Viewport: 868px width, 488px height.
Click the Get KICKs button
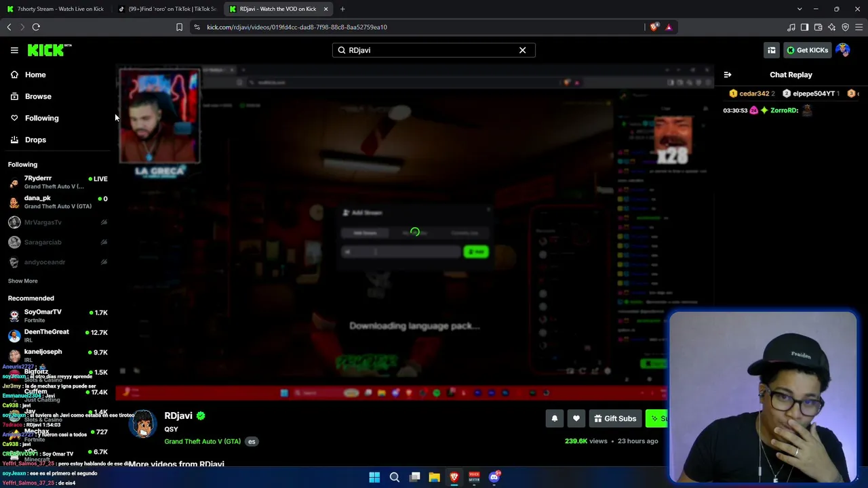click(x=807, y=50)
